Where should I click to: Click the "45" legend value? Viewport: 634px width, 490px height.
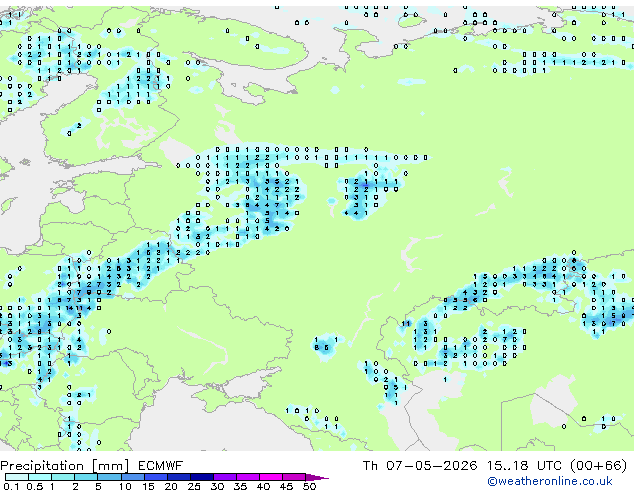286,486
